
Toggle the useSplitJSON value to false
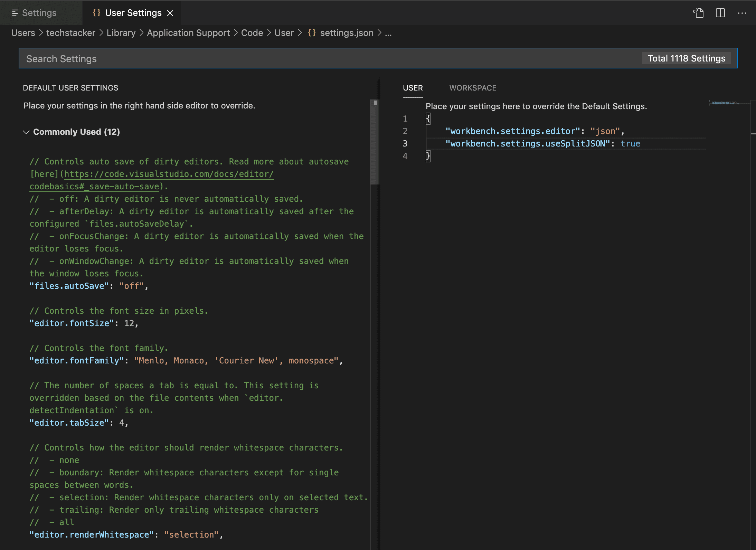pos(630,143)
